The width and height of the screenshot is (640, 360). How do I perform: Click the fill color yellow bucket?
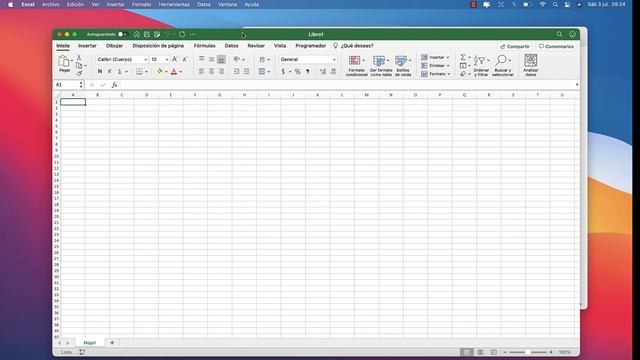tap(160, 71)
